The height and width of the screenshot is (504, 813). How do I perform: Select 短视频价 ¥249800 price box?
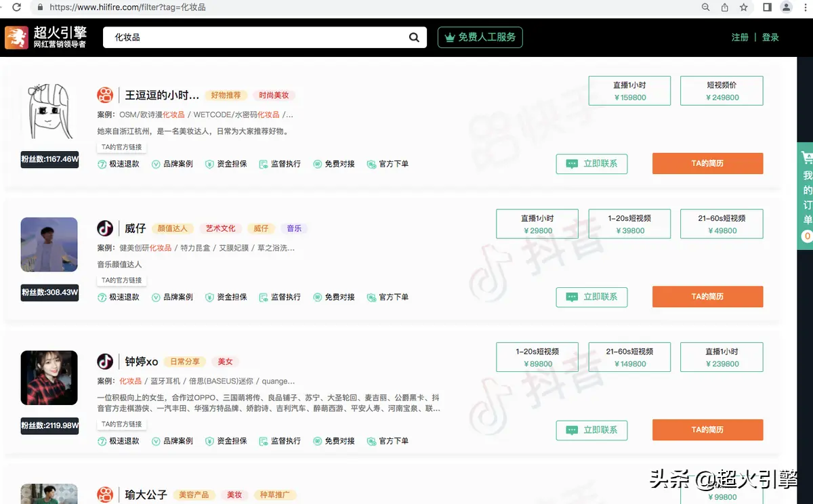(x=722, y=91)
